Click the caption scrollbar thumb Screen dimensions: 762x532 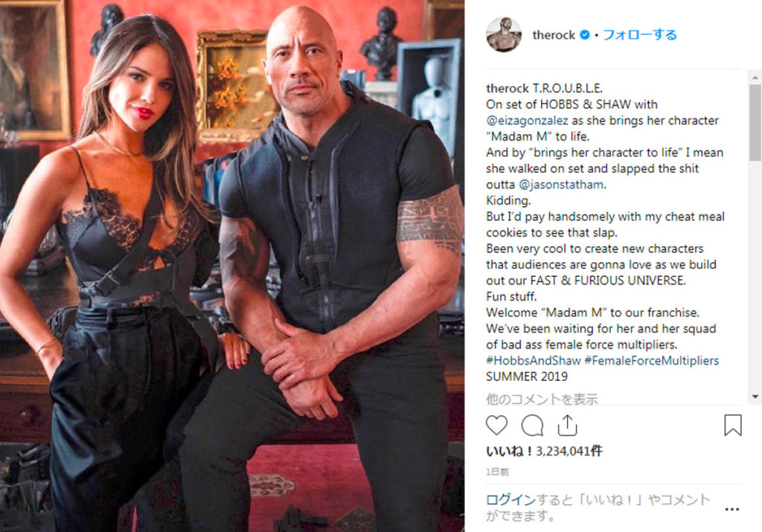tap(755, 123)
